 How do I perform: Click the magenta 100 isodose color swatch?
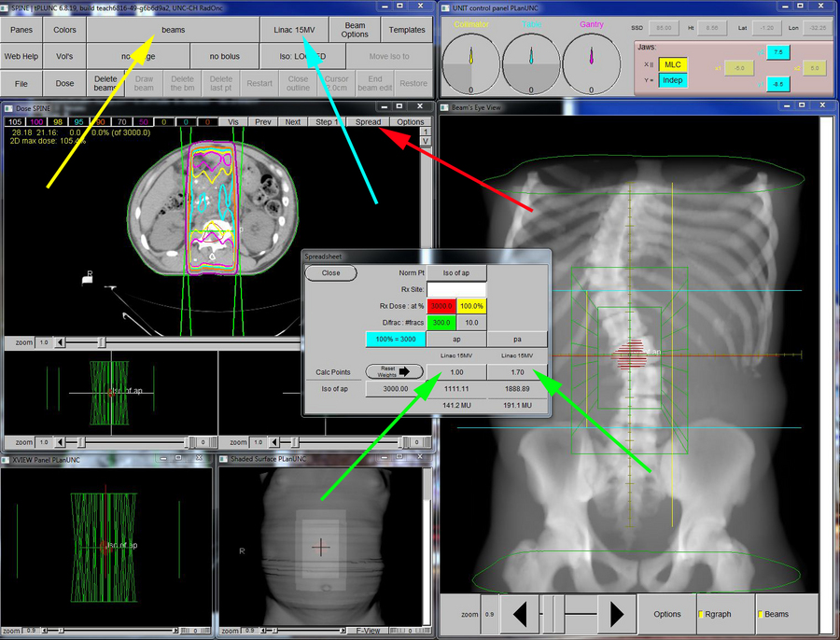pyautogui.click(x=35, y=121)
